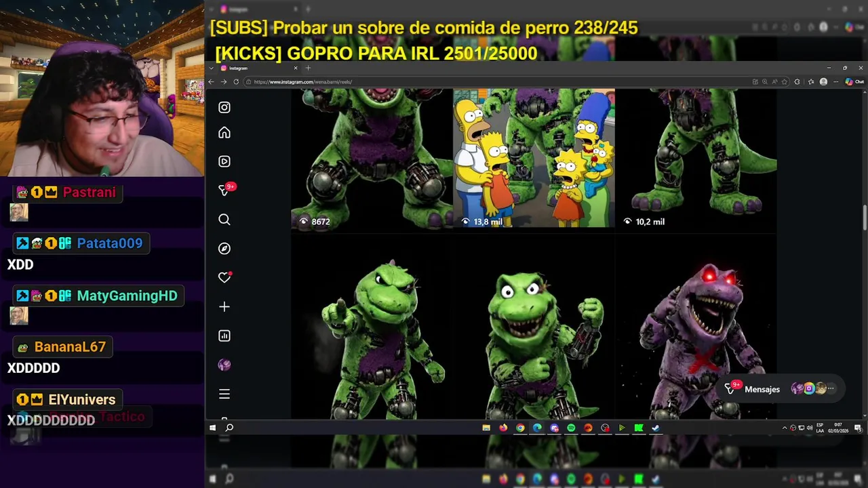Open purple red-eyed dinosaur reel thumbnail

(696, 327)
